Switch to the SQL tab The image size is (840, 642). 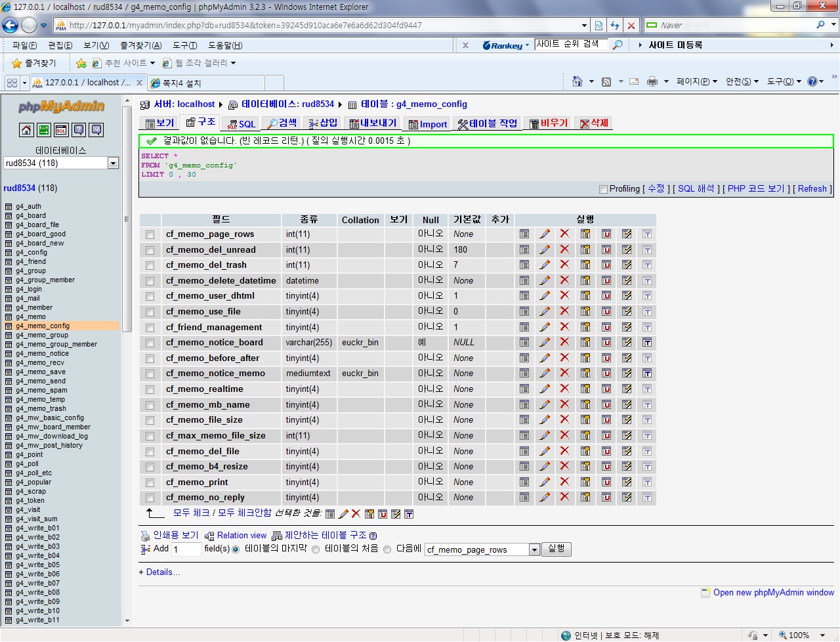(x=241, y=124)
